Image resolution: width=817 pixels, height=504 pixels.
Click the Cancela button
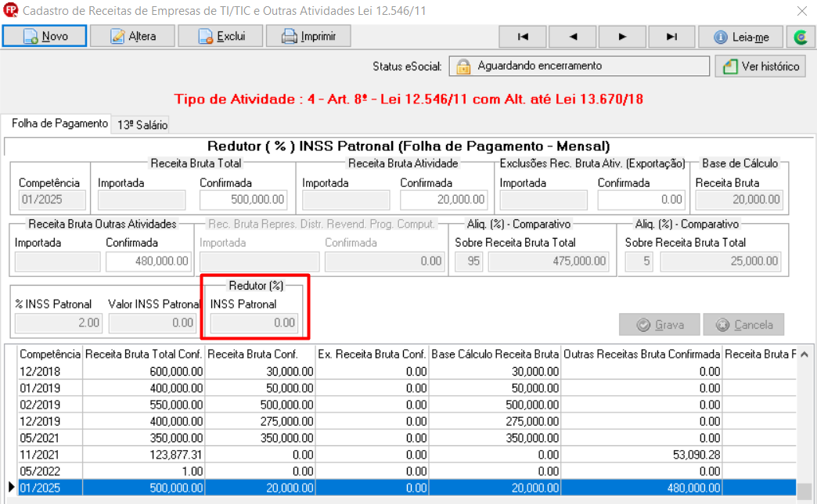[x=743, y=325]
